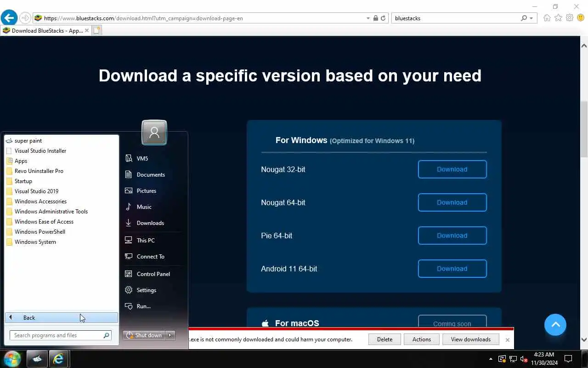Download Pie 64-bit version

452,236
